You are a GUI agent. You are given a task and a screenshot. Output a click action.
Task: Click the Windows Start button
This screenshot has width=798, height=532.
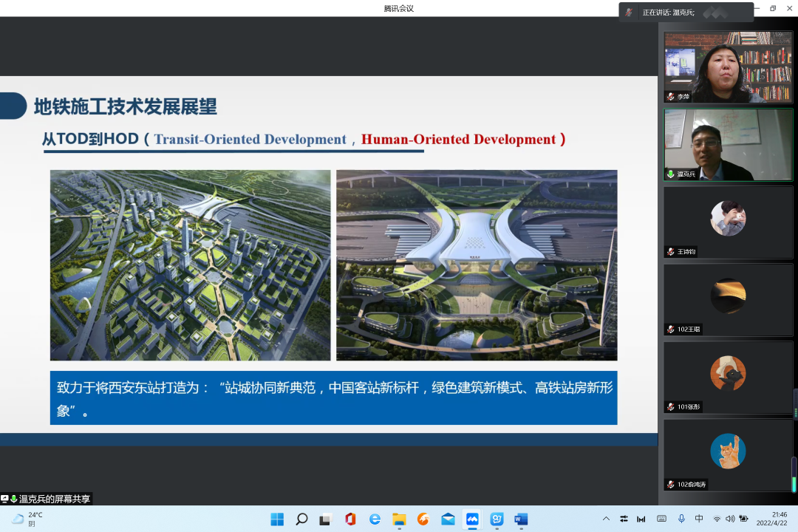pos(277,519)
